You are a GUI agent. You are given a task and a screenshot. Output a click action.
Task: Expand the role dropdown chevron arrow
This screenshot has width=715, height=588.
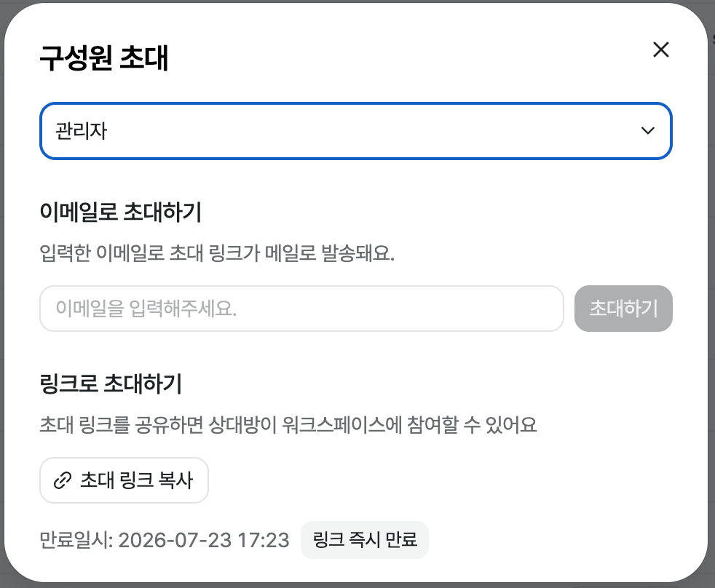[647, 131]
